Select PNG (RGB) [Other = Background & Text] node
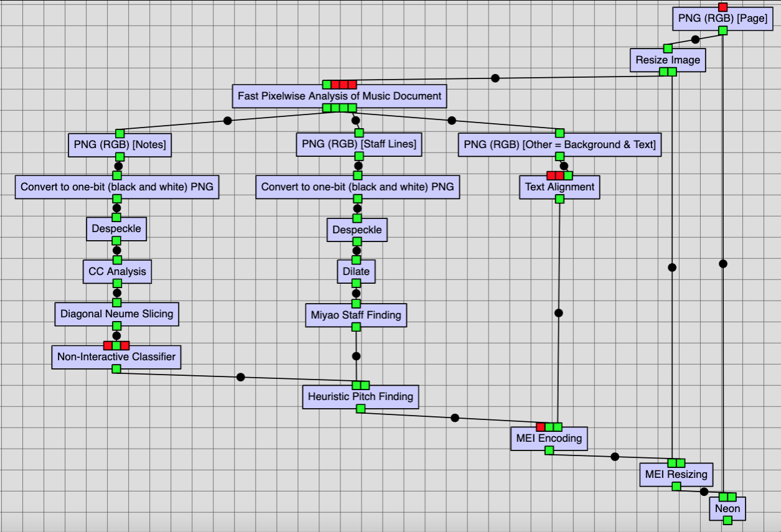Screen dimensions: 781x532 click(559, 145)
